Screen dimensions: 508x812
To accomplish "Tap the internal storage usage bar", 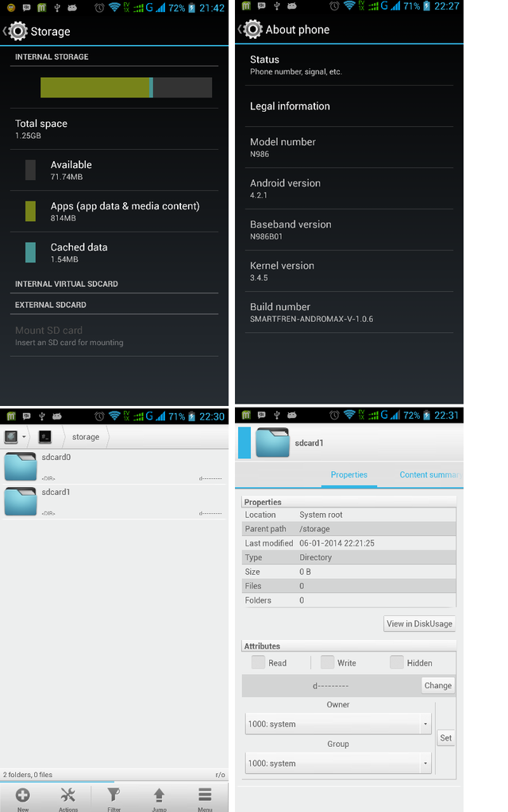I will tap(126, 87).
